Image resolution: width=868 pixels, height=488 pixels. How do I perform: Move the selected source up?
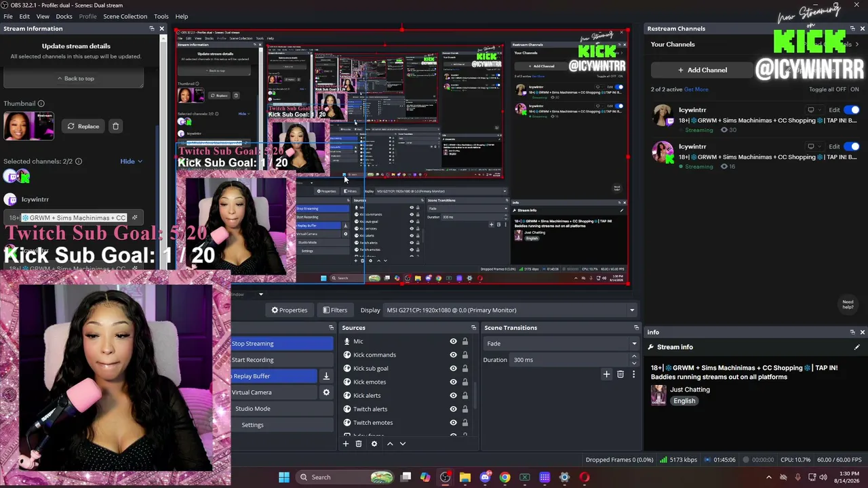(x=389, y=444)
